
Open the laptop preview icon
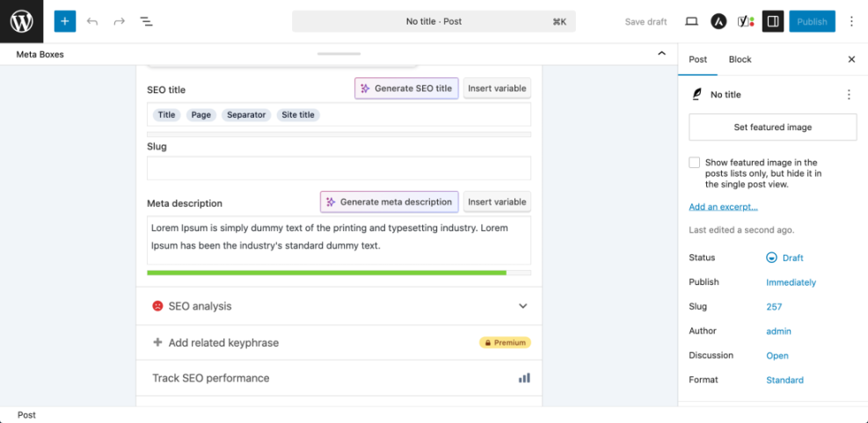point(691,22)
